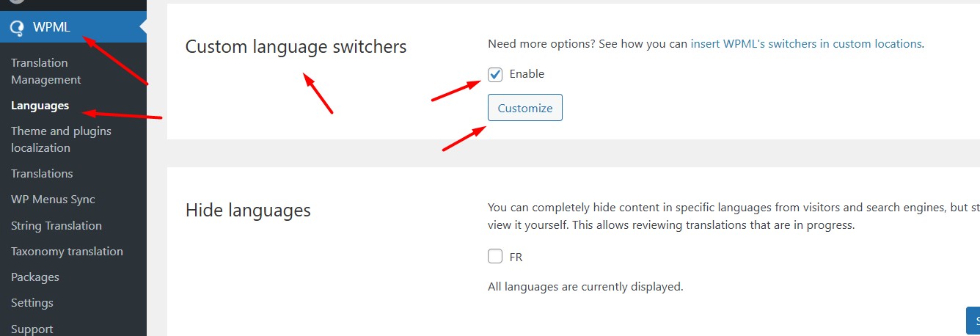Open the WPML Settings page
980x336 pixels.
(32, 303)
